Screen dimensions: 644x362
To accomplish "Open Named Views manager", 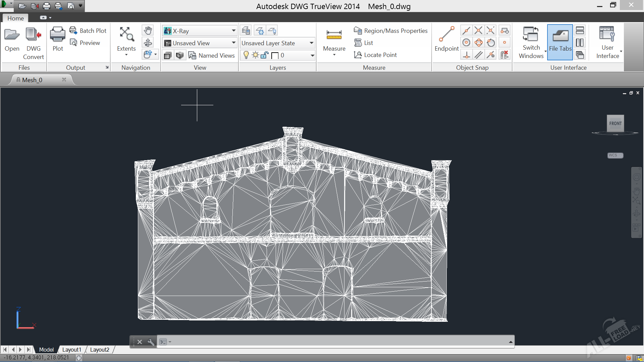I will point(211,55).
